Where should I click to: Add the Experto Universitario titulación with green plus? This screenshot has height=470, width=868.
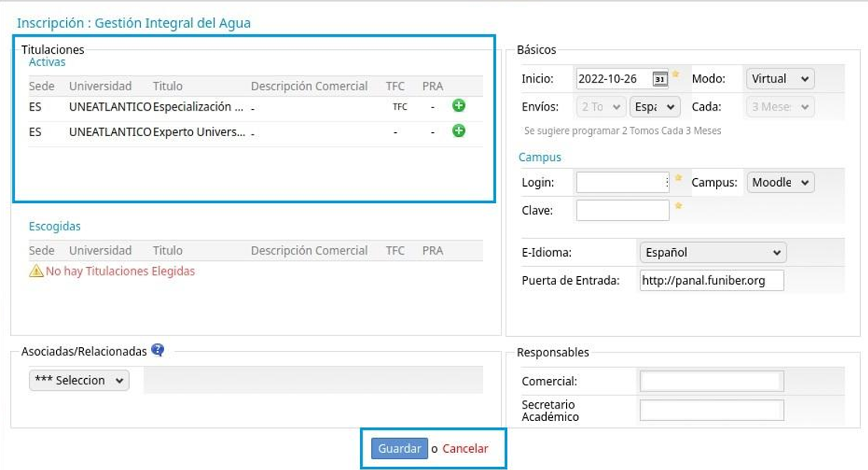459,131
